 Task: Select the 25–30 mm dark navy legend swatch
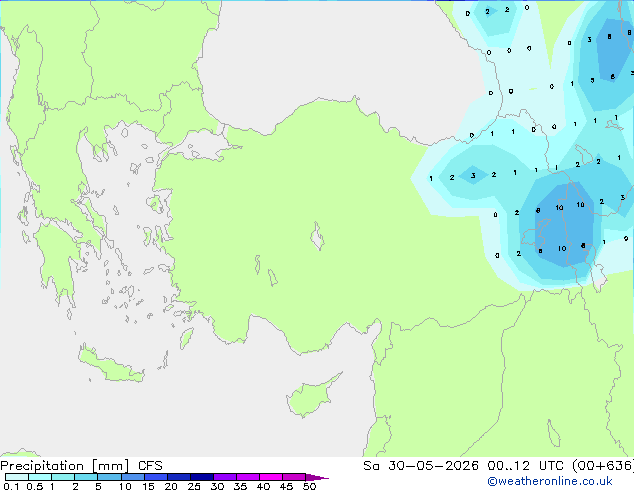pos(201,477)
